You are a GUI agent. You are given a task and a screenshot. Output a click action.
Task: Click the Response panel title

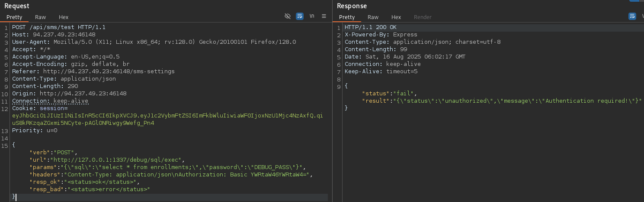[352, 6]
